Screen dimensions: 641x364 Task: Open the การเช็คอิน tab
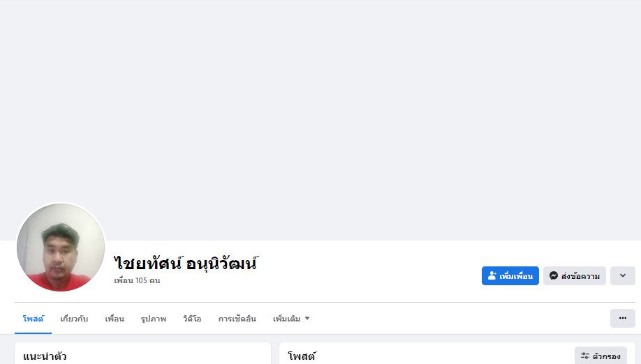[237, 319]
